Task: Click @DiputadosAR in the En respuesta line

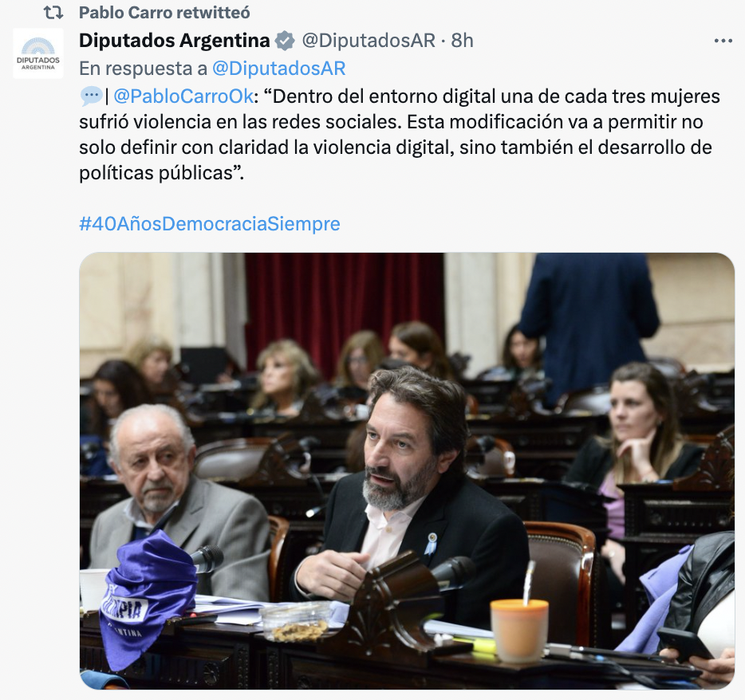Action: pos(279,69)
